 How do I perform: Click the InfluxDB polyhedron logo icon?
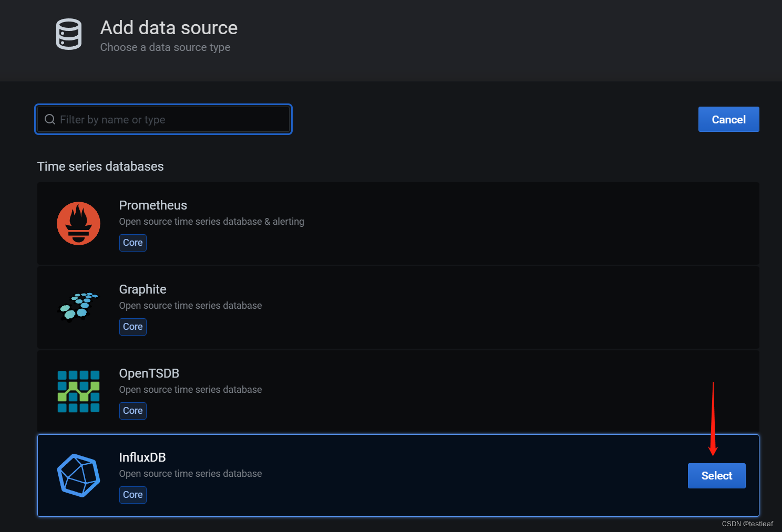(x=78, y=475)
